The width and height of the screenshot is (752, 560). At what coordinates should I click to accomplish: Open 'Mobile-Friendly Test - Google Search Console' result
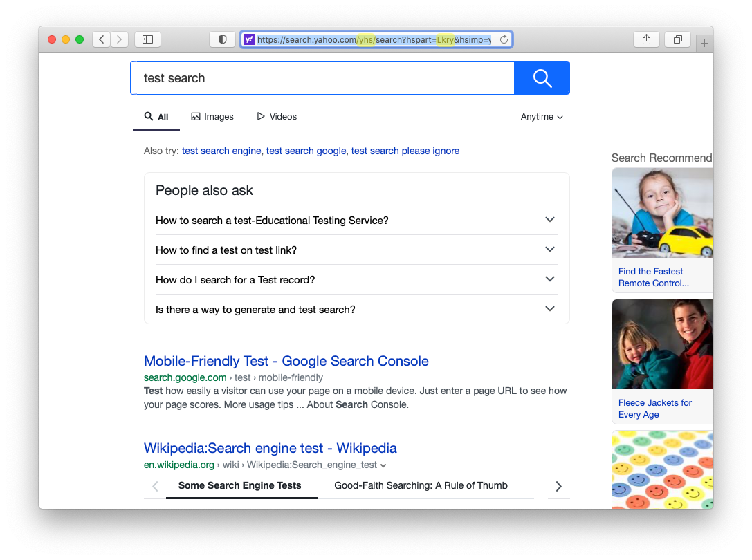[286, 361]
